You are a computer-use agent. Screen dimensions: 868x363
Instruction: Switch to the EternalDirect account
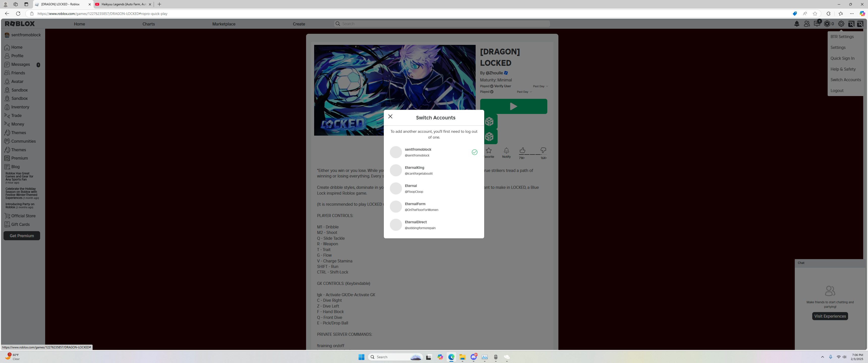pos(434,225)
